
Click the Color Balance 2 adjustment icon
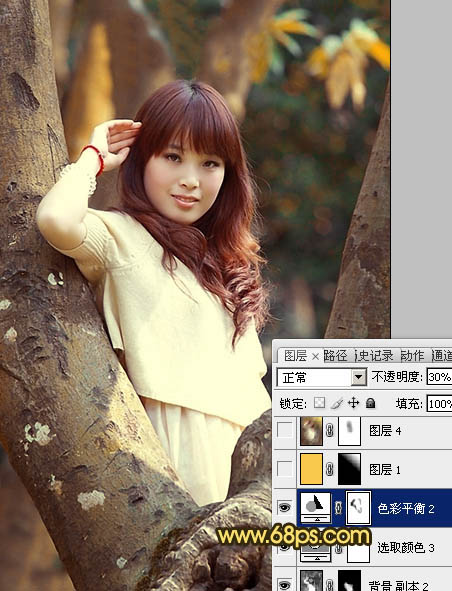pyautogui.click(x=315, y=508)
